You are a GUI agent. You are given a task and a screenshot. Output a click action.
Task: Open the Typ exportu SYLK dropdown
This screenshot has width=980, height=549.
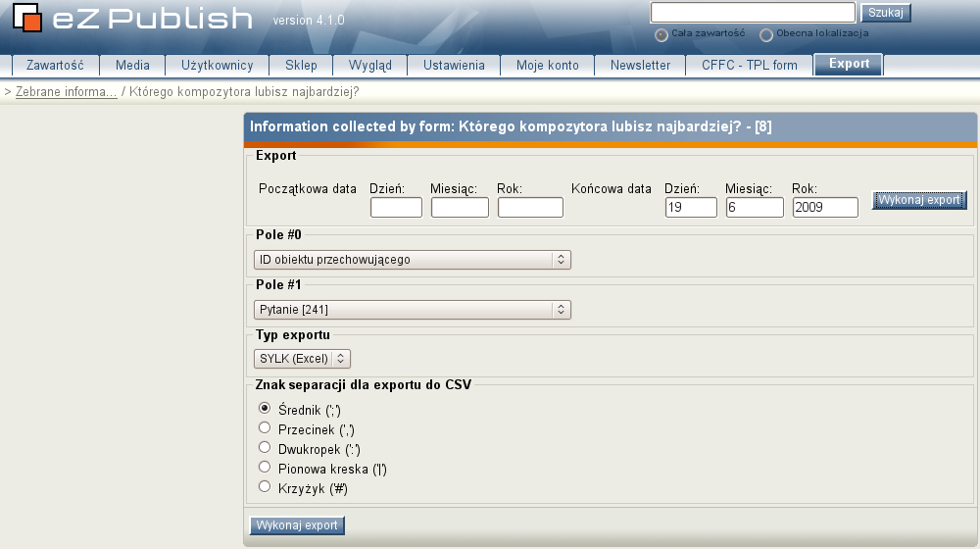point(302,359)
